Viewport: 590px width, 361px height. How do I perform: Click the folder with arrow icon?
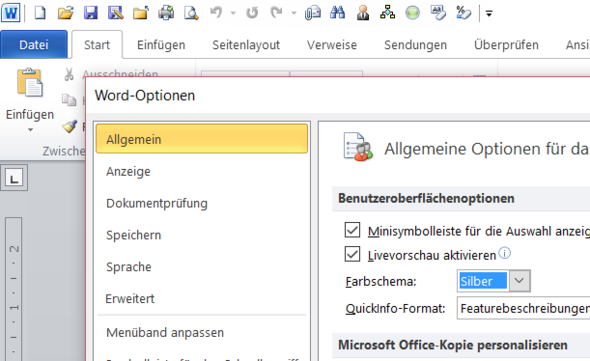[141, 13]
